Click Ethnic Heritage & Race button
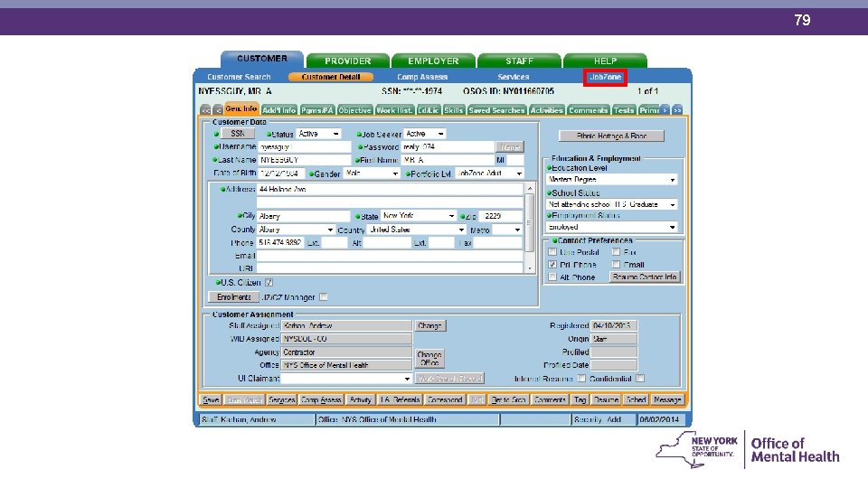This screenshot has height=488, width=868. pos(611,136)
